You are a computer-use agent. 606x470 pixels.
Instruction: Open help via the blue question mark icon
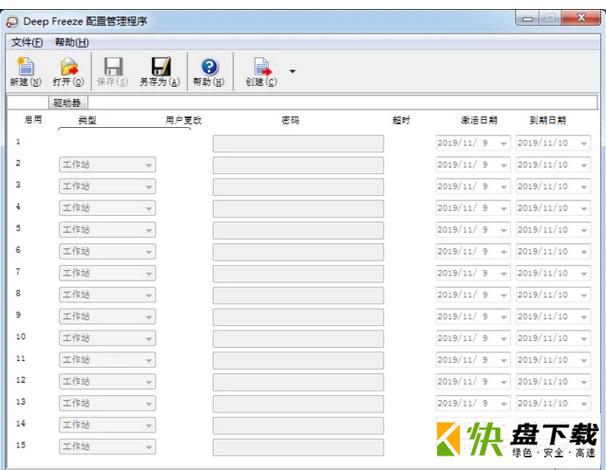tap(209, 67)
